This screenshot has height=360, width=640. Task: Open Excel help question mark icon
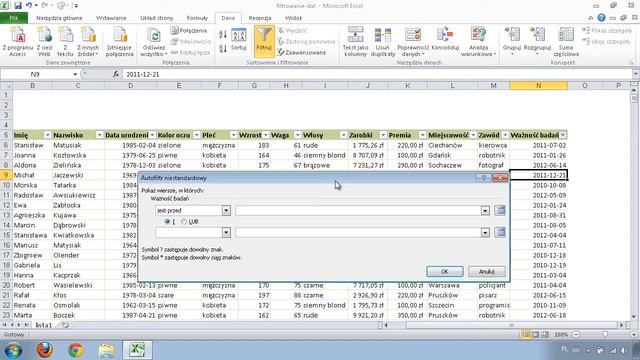click(601, 18)
